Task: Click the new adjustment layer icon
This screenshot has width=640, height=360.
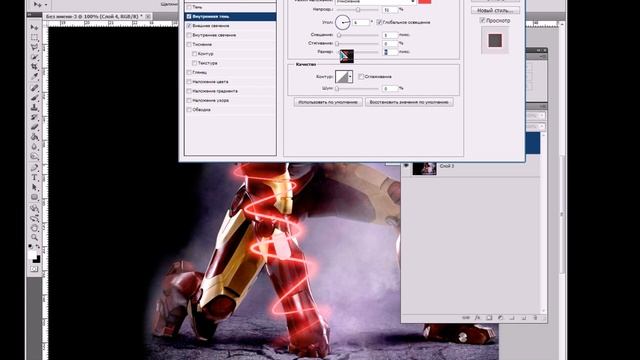Action: (500, 318)
